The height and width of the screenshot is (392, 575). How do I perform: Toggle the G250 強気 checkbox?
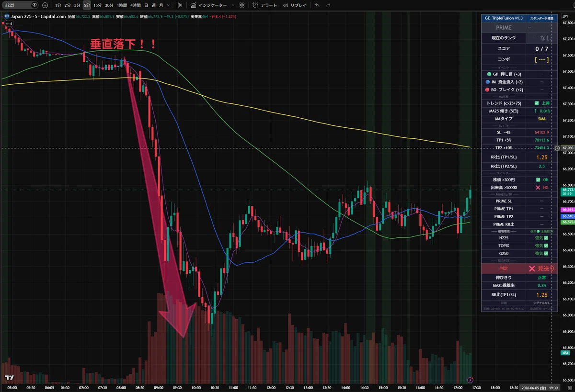pyautogui.click(x=546, y=253)
